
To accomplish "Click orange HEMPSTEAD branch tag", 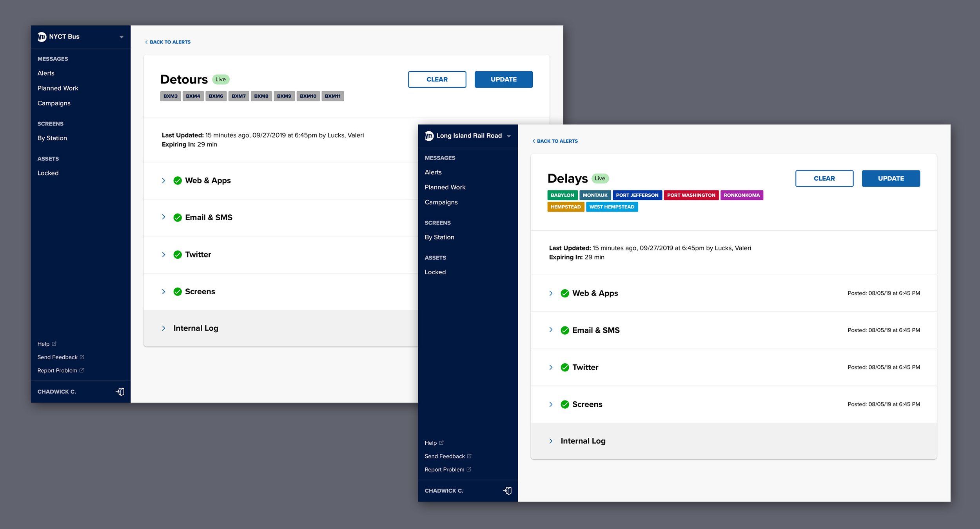I will point(566,207).
